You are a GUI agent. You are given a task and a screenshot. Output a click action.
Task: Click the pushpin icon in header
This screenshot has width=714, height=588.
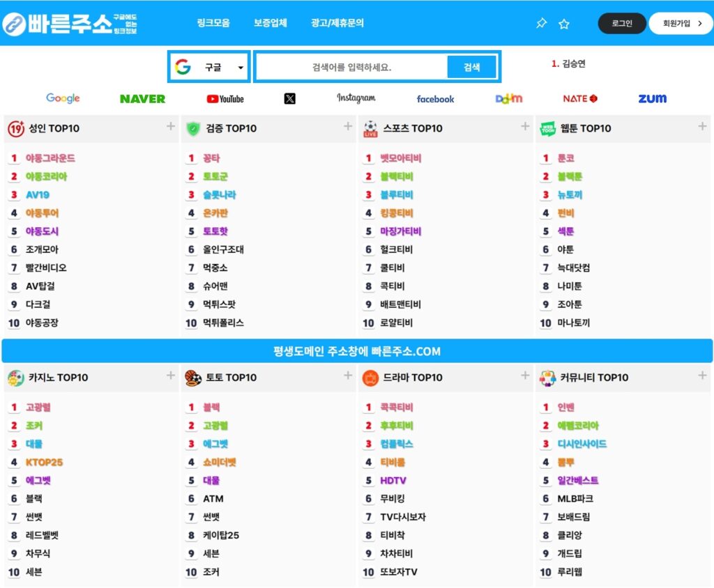541,23
